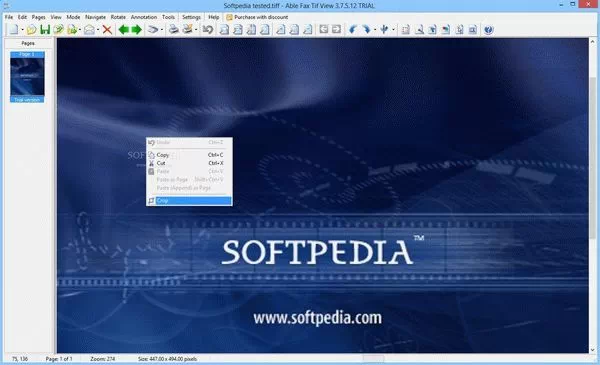
Task: Open dropdown arrow beside rotate right icon
Action: coord(374,30)
